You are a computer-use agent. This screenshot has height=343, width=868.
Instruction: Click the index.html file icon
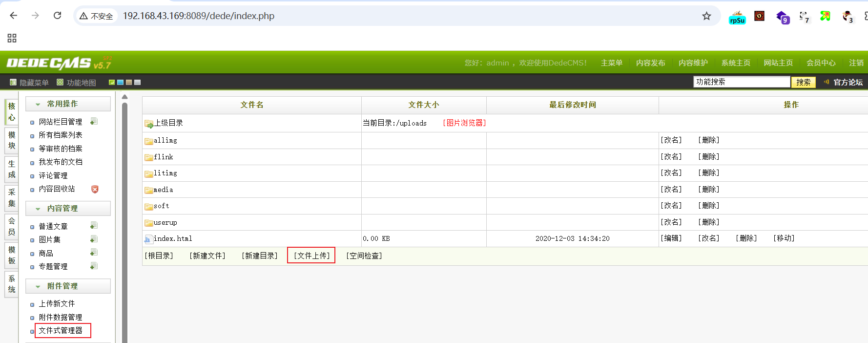tap(148, 239)
